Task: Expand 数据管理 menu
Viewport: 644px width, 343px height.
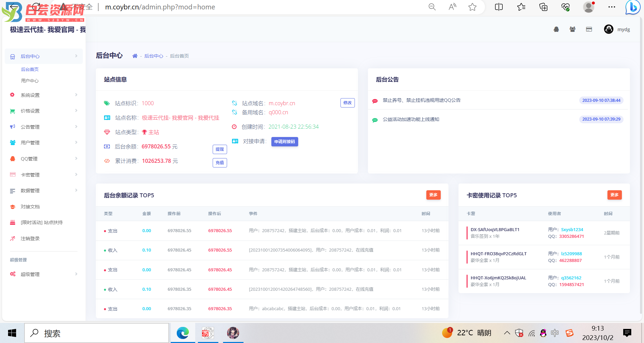Action: (44, 191)
